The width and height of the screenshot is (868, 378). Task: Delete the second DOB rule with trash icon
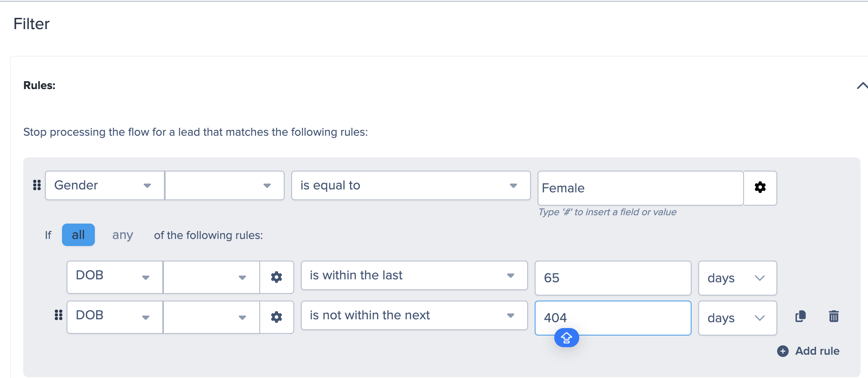click(x=833, y=316)
